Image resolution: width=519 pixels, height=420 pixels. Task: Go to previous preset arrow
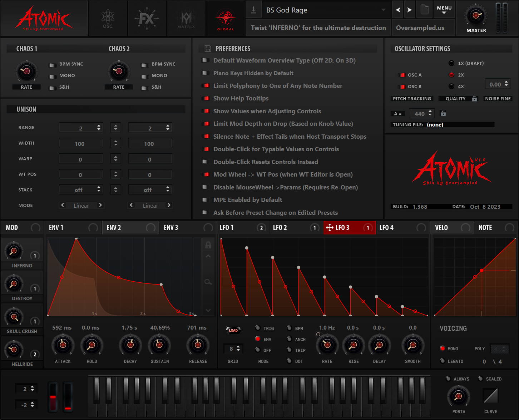tap(398, 10)
